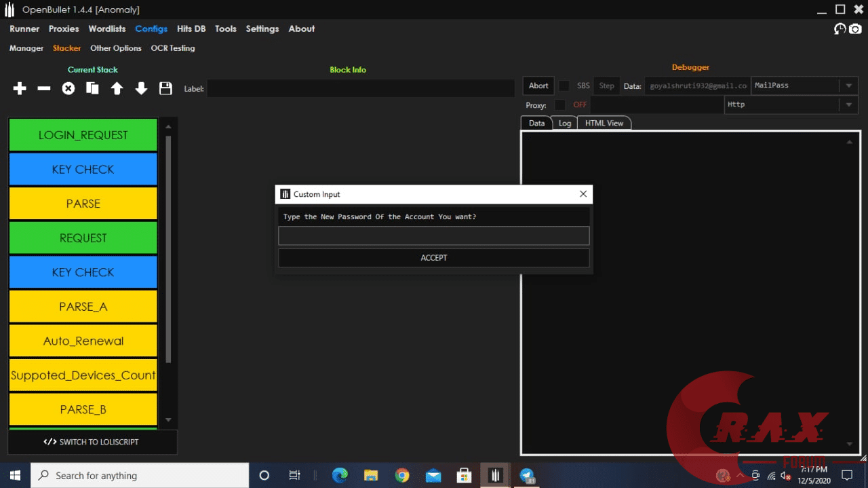868x488 pixels.
Task: Click the Windows search box on the taskbar
Action: click(x=140, y=475)
